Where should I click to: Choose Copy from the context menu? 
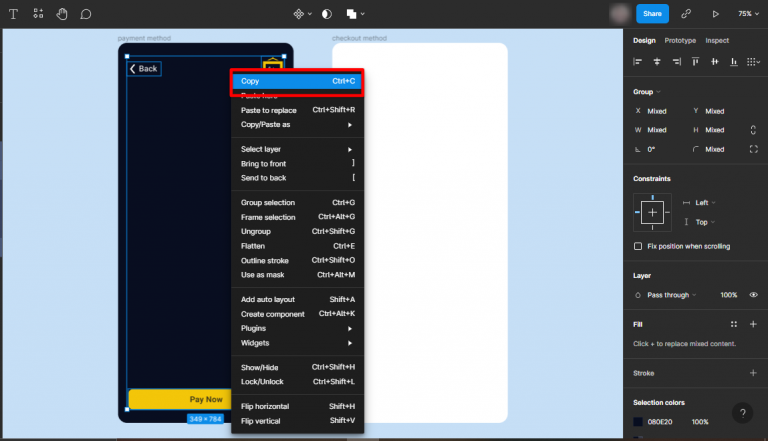click(297, 81)
